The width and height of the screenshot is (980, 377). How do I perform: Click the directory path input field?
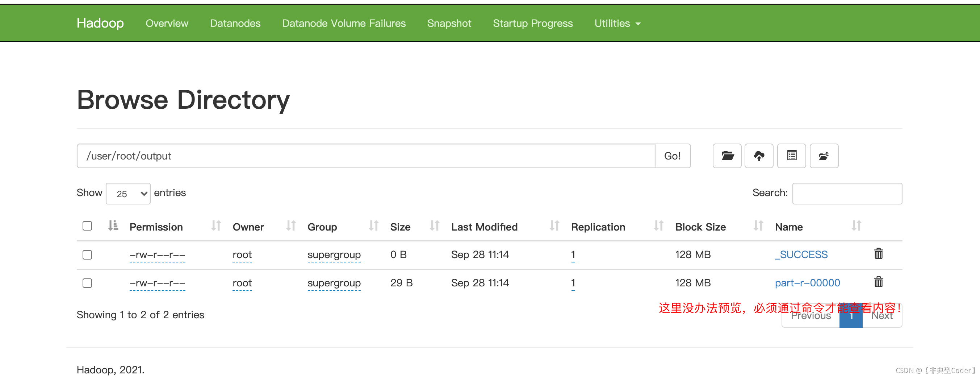click(365, 156)
